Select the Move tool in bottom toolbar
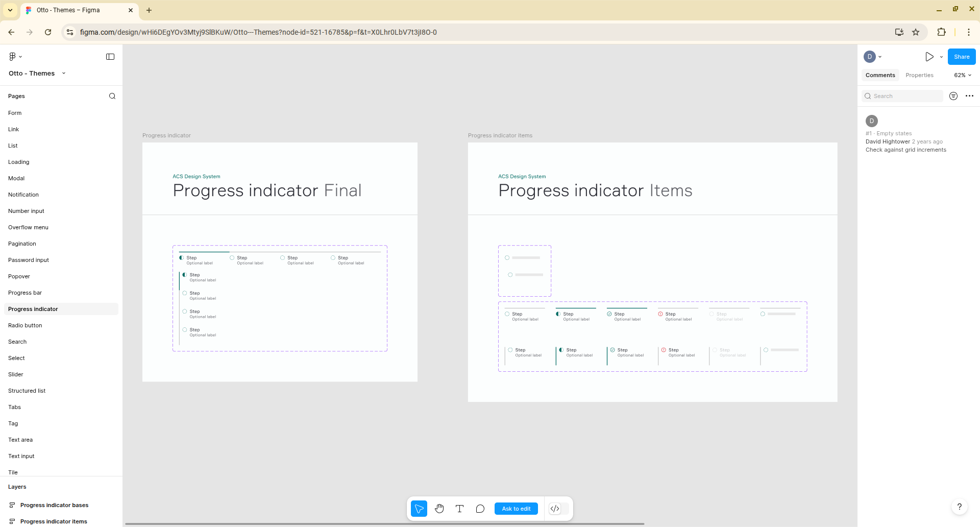Image resolution: width=980 pixels, height=527 pixels. 419,509
